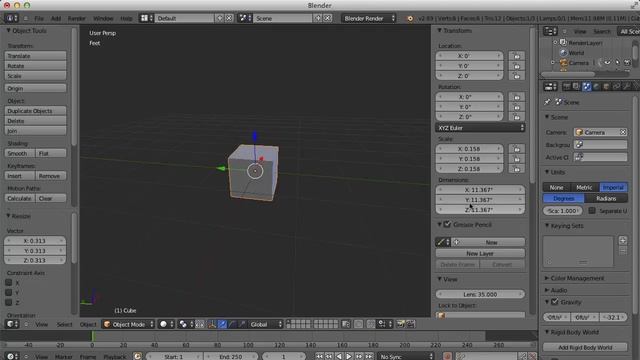Click the Lens 35.000 slider field

click(480, 294)
